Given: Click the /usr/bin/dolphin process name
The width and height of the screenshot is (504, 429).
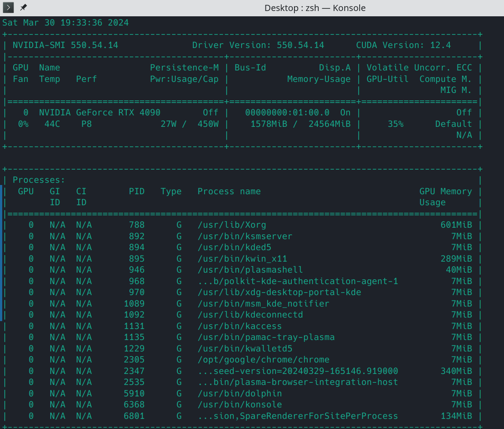Looking at the screenshot, I should pos(239,393).
